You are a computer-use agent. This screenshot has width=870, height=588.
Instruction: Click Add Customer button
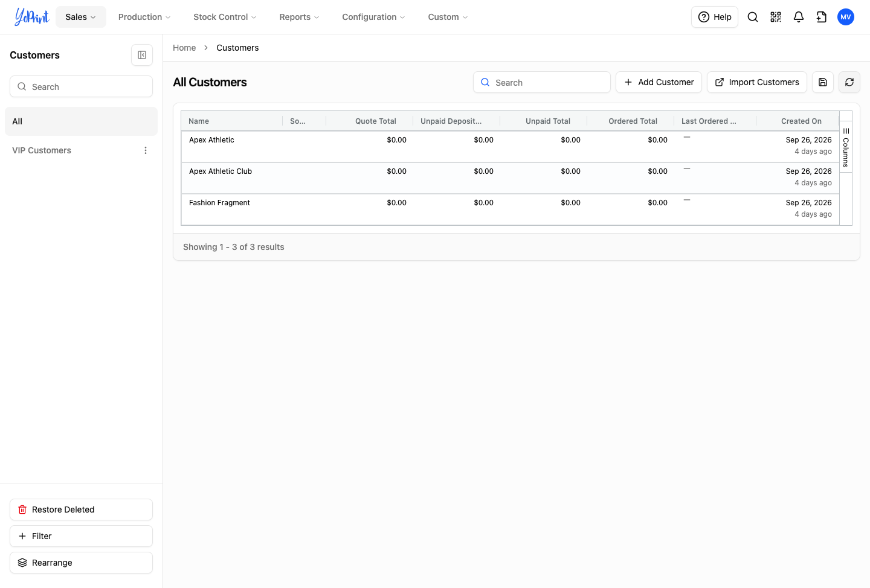tap(659, 82)
